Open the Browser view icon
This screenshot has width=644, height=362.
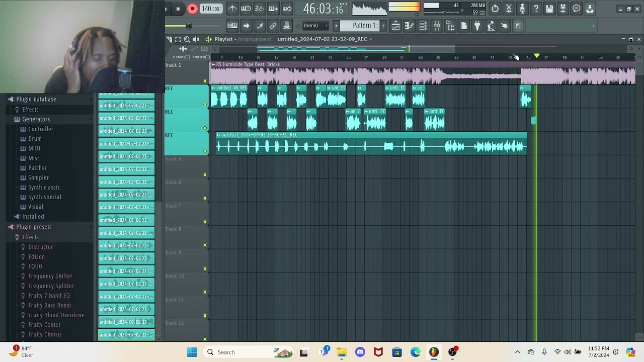coord(450,26)
